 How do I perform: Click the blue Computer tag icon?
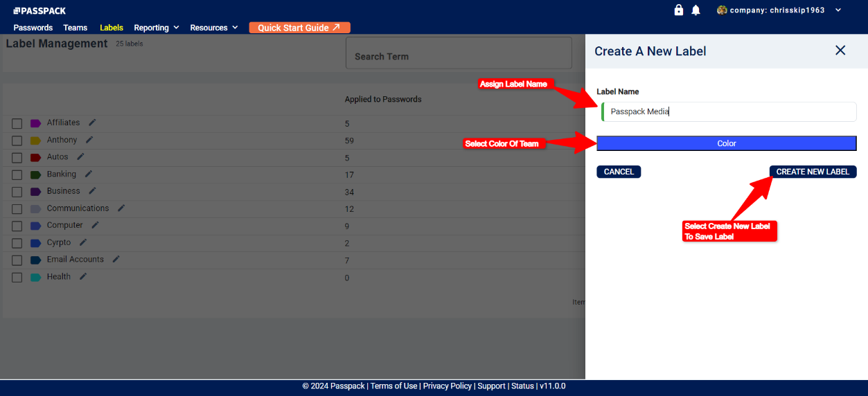point(36,226)
